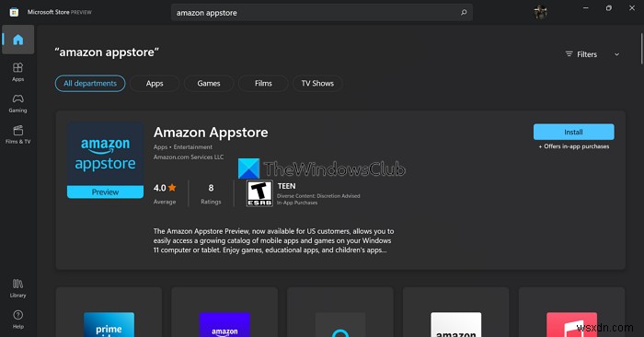
Task: Open the Home tab in sidebar
Action: pyautogui.click(x=18, y=40)
